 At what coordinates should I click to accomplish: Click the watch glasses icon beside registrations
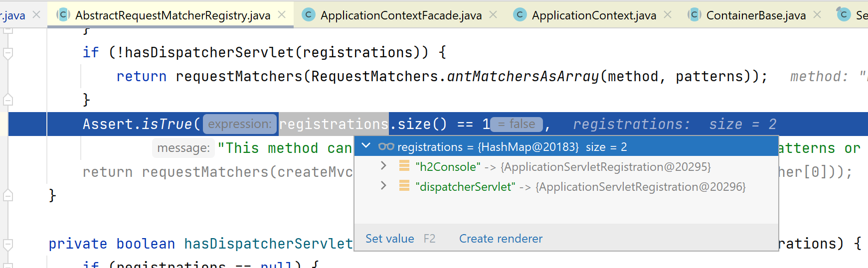pyautogui.click(x=386, y=146)
